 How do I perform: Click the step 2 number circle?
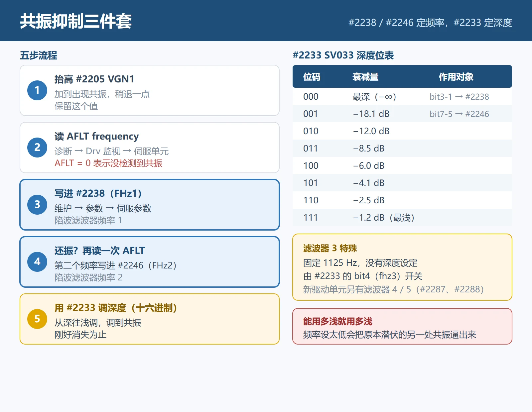click(37, 147)
